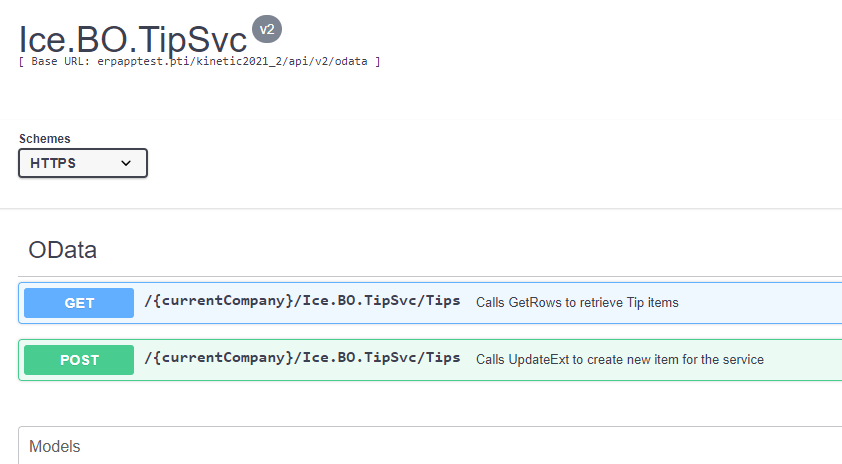Click 'kinetic2021_2' in the base URL

(239, 61)
